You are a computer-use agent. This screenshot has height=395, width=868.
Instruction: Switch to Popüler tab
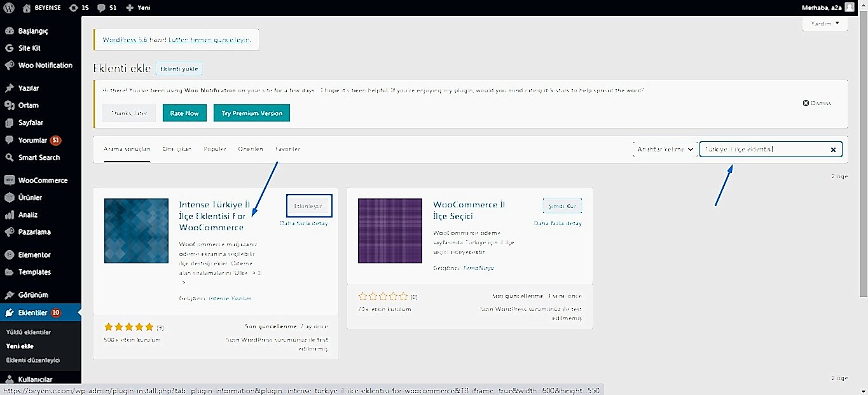[215, 149]
